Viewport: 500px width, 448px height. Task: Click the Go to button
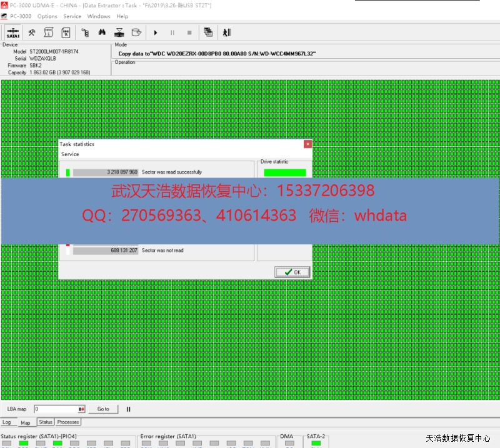tap(103, 409)
